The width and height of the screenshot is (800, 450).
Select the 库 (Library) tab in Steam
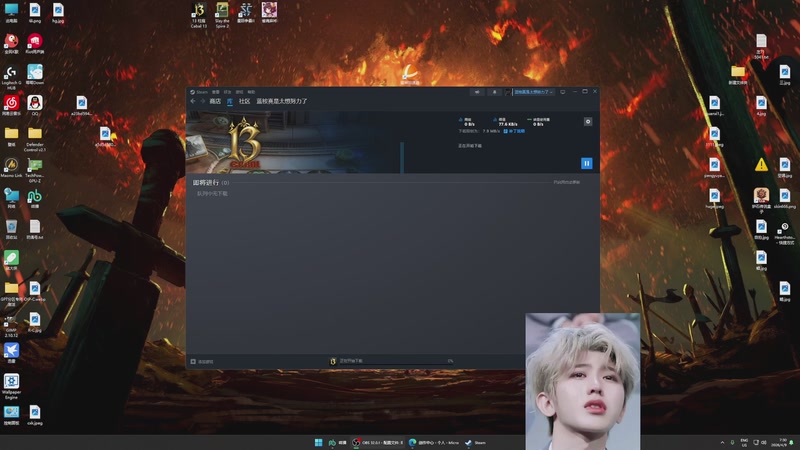pyautogui.click(x=230, y=101)
